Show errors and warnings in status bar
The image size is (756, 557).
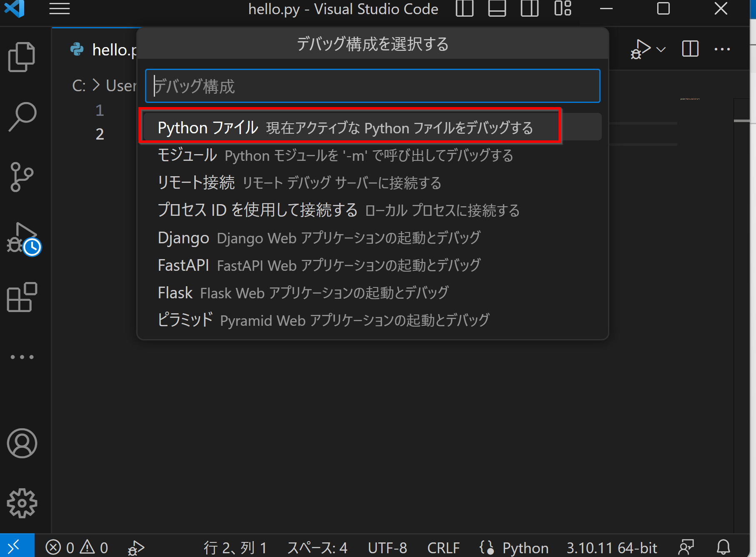(77, 547)
